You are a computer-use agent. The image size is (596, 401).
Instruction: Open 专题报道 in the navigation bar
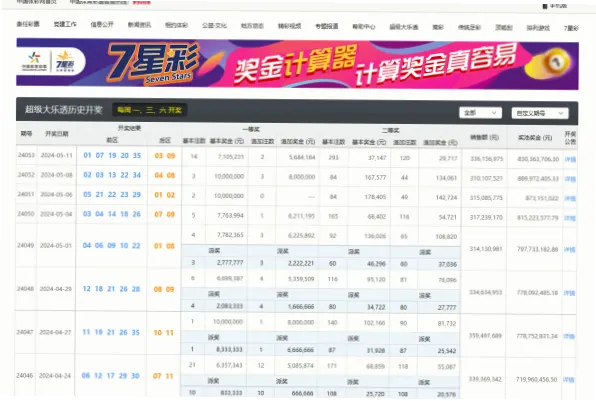327,26
